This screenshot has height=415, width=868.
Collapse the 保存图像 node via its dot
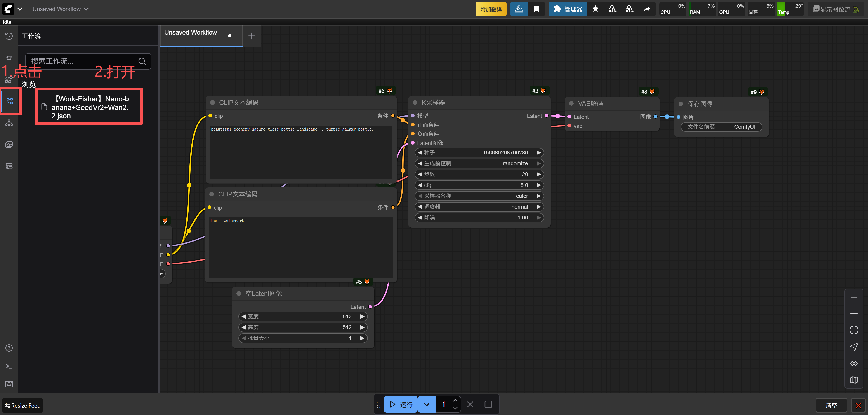pyautogui.click(x=681, y=104)
